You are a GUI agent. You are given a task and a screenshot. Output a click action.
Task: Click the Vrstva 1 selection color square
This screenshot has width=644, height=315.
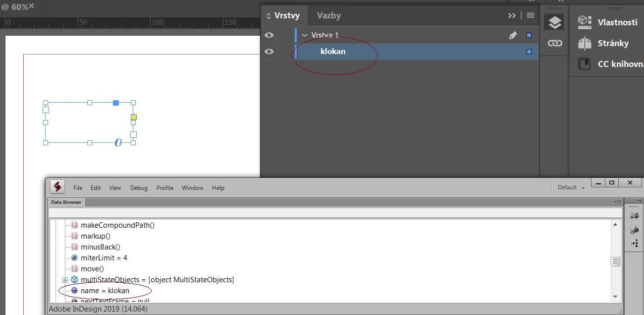point(529,35)
